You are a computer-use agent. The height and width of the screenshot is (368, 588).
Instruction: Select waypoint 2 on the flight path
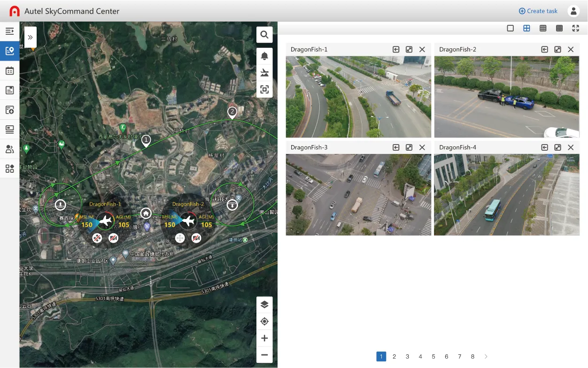(232, 112)
